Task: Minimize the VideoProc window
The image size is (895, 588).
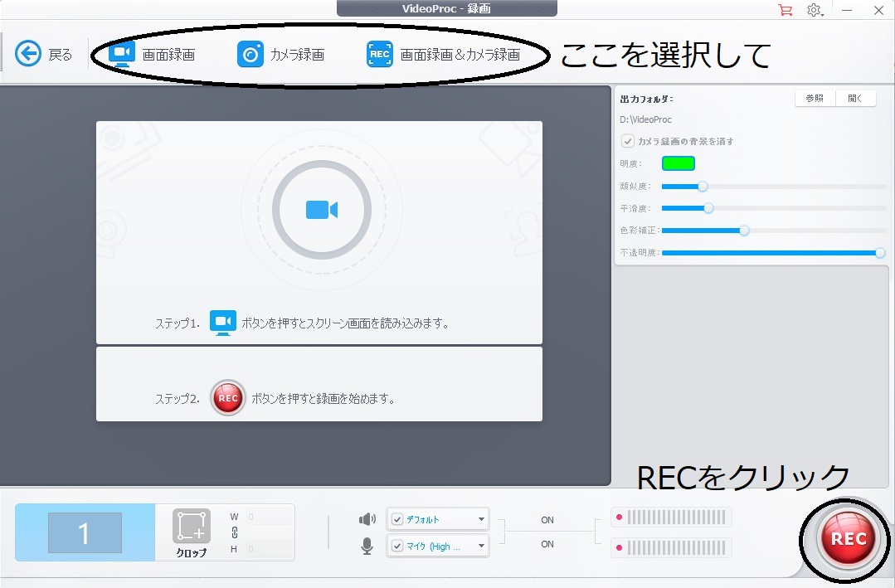Action: (847, 10)
